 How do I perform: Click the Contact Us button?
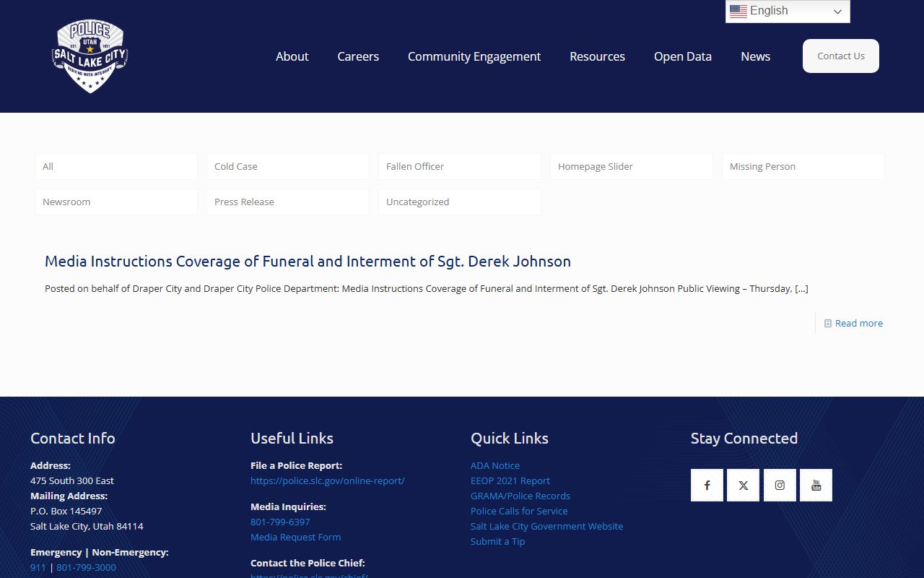point(841,56)
